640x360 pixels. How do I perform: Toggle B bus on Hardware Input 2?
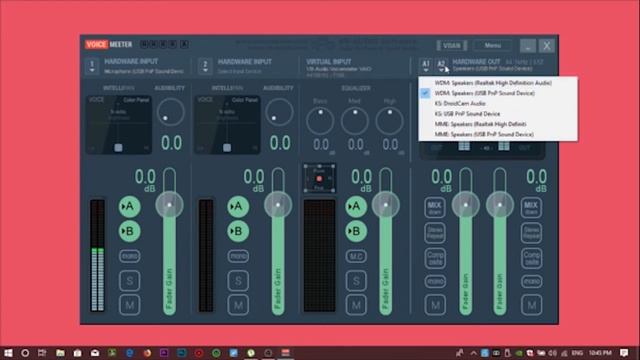pos(238,231)
